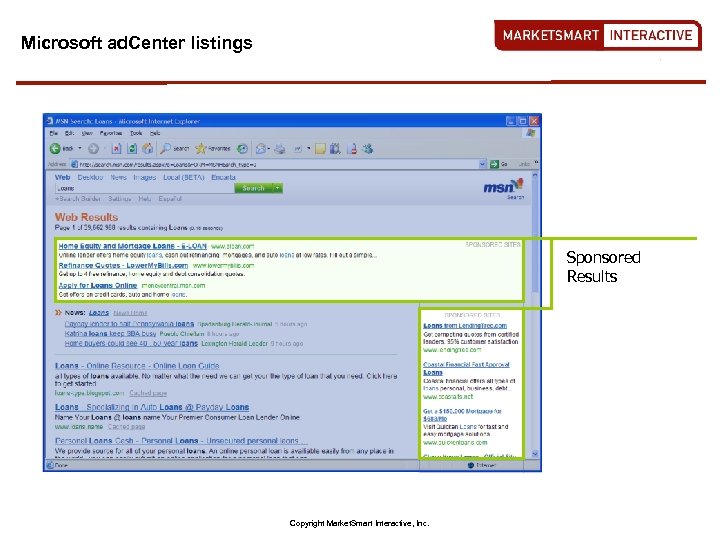Click the Help link under search box
This screenshot has height=540, width=720.
click(x=145, y=199)
